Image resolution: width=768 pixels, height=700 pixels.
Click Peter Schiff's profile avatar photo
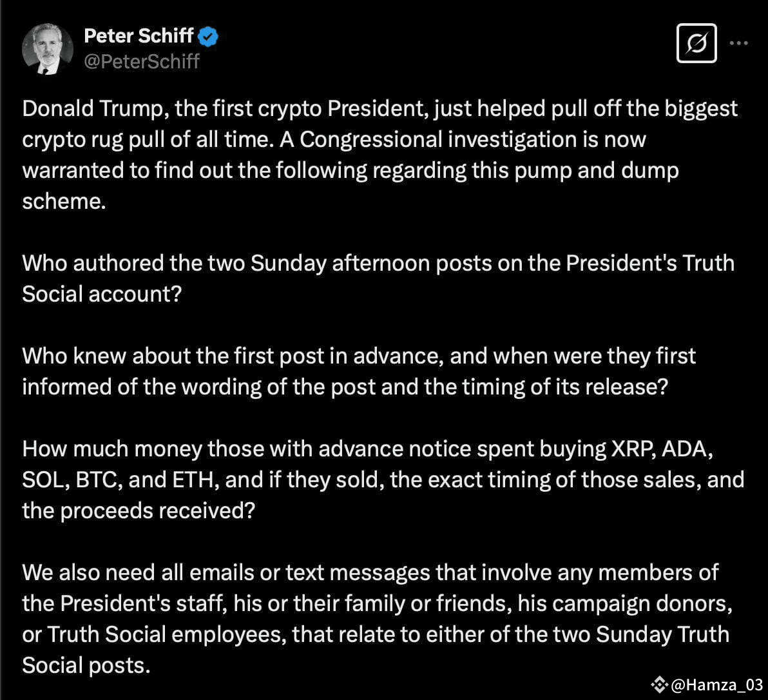coord(47,49)
